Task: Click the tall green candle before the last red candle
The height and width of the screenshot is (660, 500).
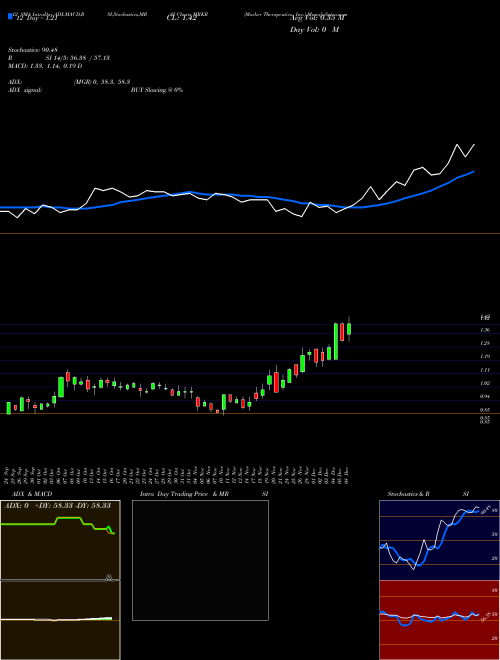Action: tap(336, 341)
